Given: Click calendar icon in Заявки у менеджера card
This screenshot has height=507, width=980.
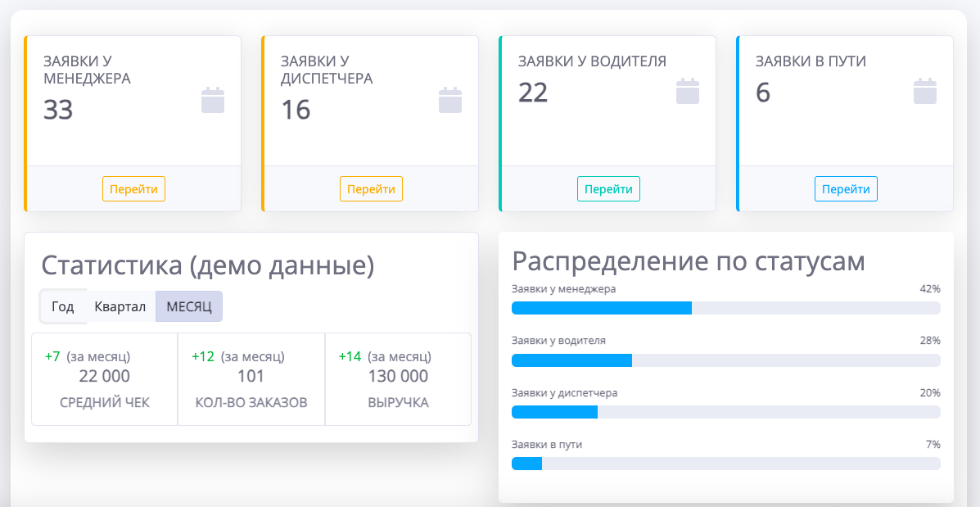Looking at the screenshot, I should (213, 100).
